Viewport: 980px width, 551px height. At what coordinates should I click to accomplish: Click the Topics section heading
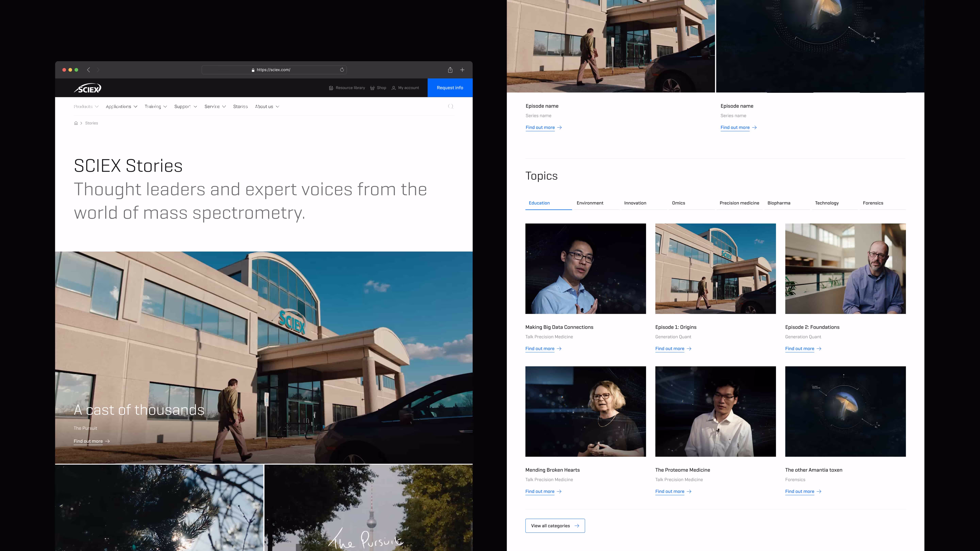point(541,176)
